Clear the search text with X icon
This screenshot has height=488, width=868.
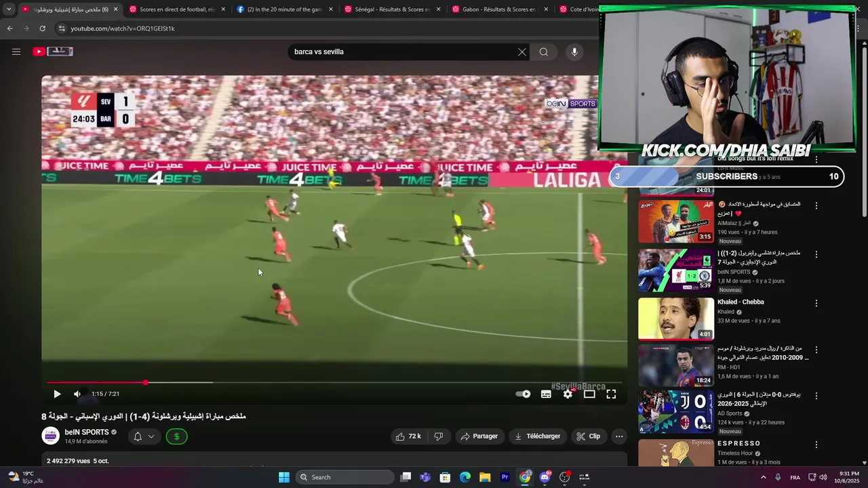(x=522, y=52)
